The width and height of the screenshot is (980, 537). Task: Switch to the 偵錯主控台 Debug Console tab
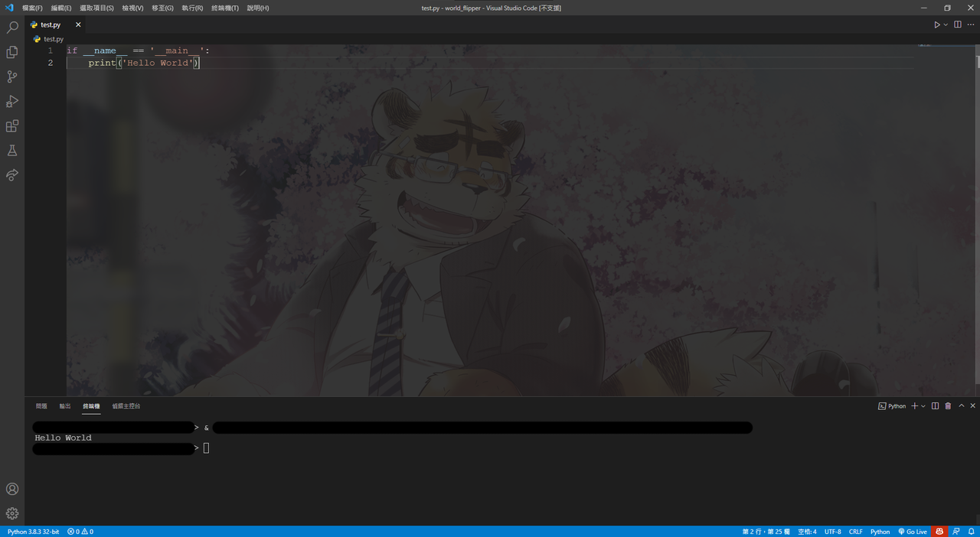click(x=126, y=406)
